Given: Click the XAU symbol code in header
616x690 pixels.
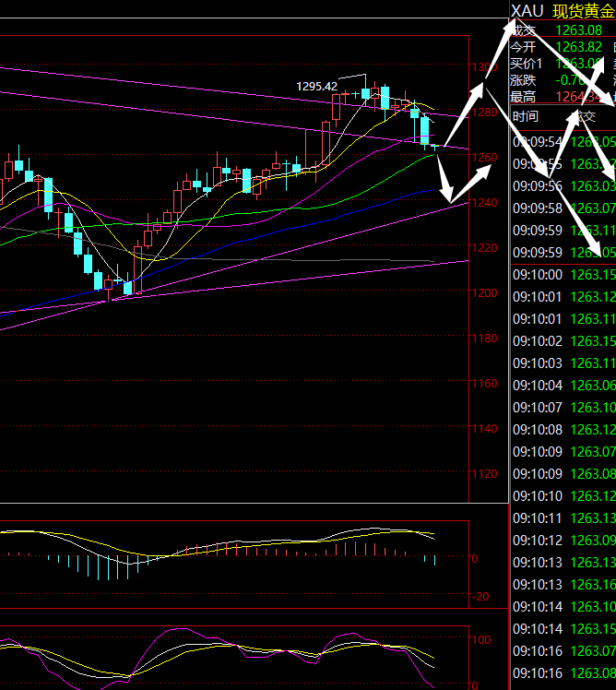Looking at the screenshot, I should (x=528, y=10).
